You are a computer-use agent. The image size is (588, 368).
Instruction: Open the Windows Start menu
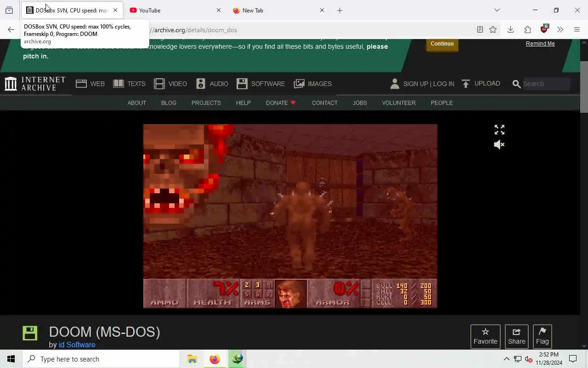(11, 359)
